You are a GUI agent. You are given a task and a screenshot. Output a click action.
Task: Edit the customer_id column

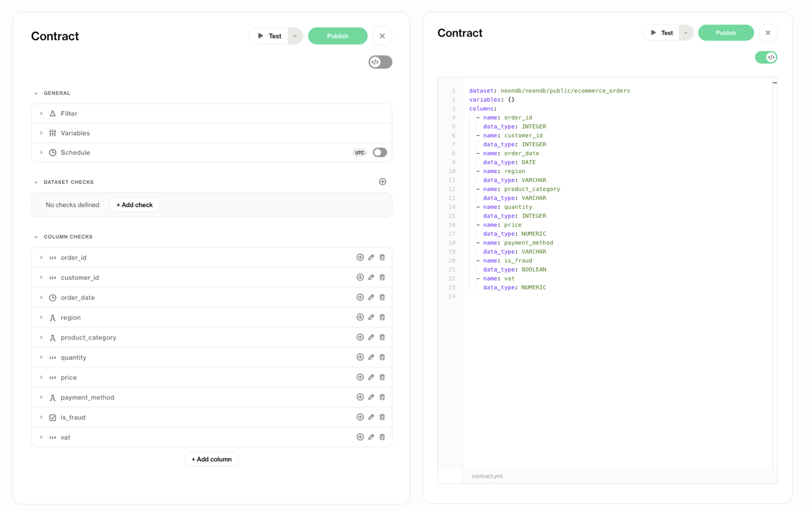[371, 277]
